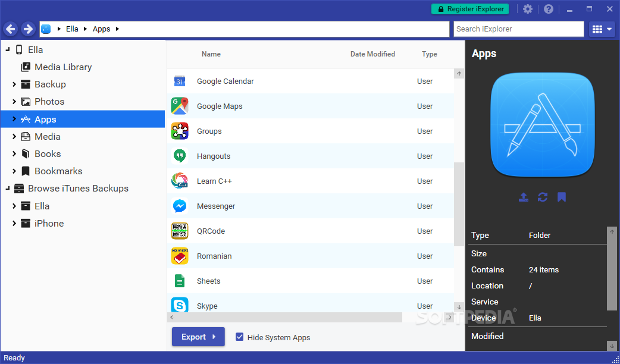
Task: Click the Forward navigation arrow
Action: point(28,29)
